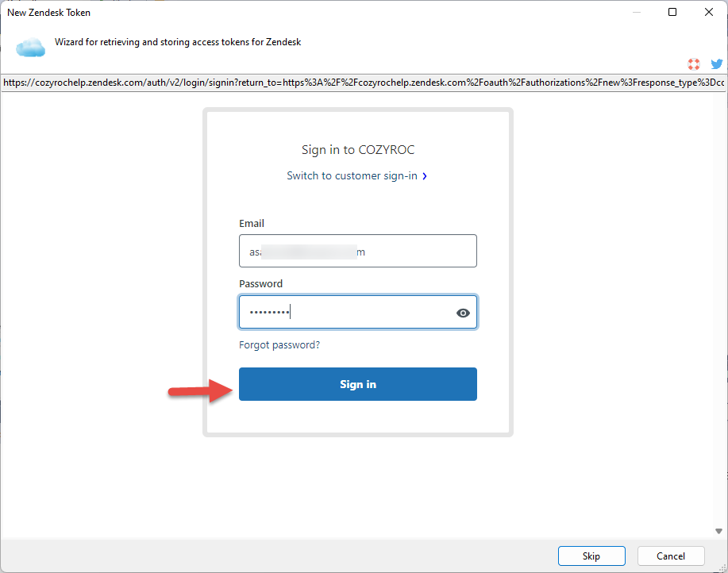This screenshot has height=573, width=728.
Task: Focus the Email input field
Action: click(x=358, y=251)
